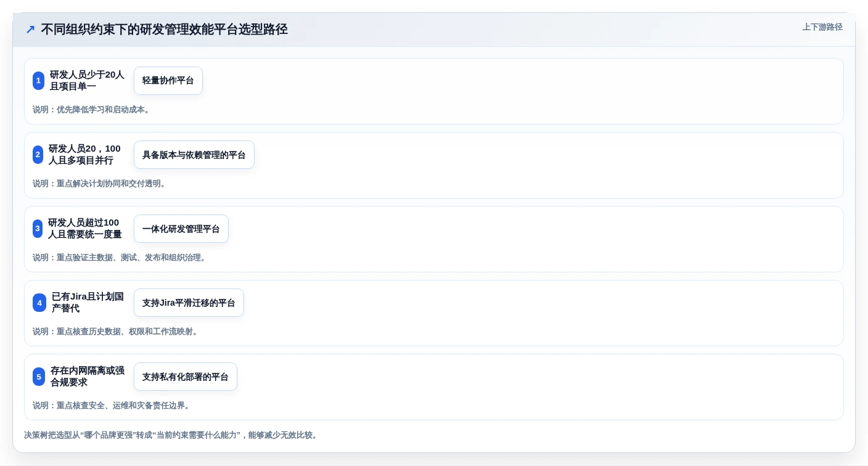Viewport: 868px width, 466px height.
Task: Click the number 5 step badge
Action: [39, 377]
